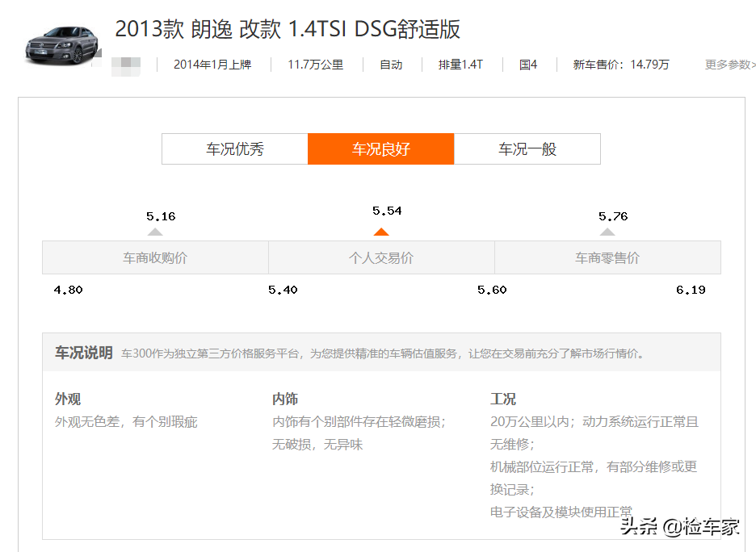Click the 2014年1月上牌 registration text
The image size is (756, 552).
pyautogui.click(x=212, y=65)
